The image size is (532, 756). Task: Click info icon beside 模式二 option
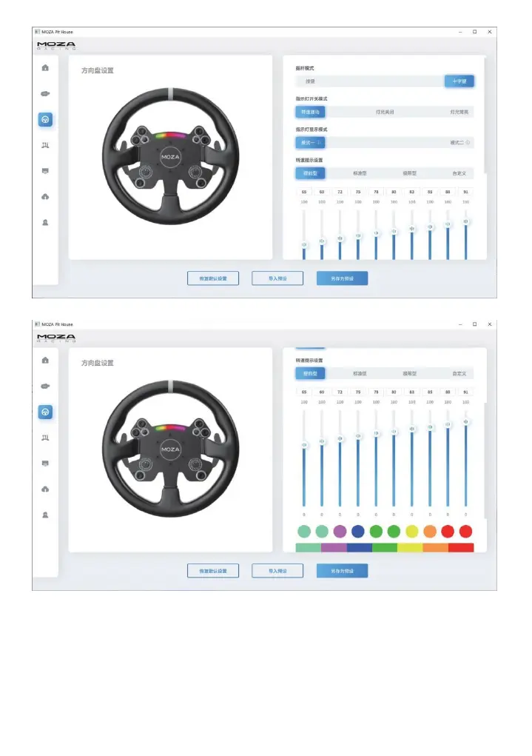point(468,142)
